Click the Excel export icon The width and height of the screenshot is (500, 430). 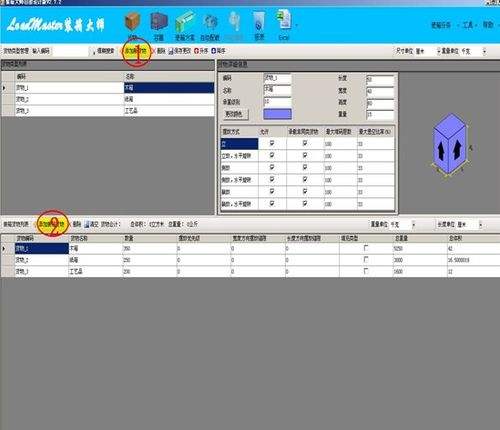pos(284,20)
